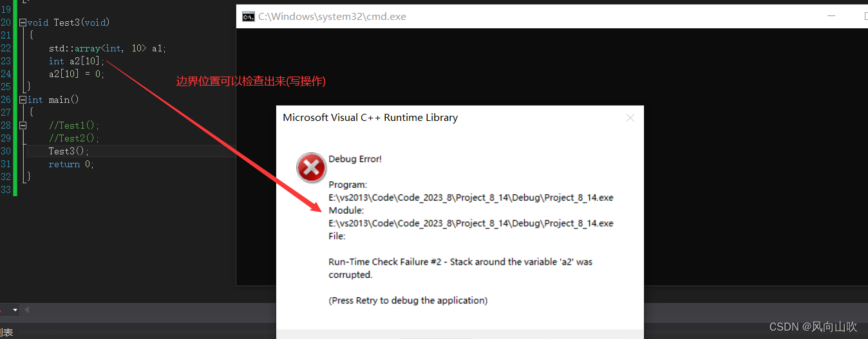This screenshot has height=339, width=868.
Task: Click the "void Test3(void)" code line
Action: [x=69, y=23]
